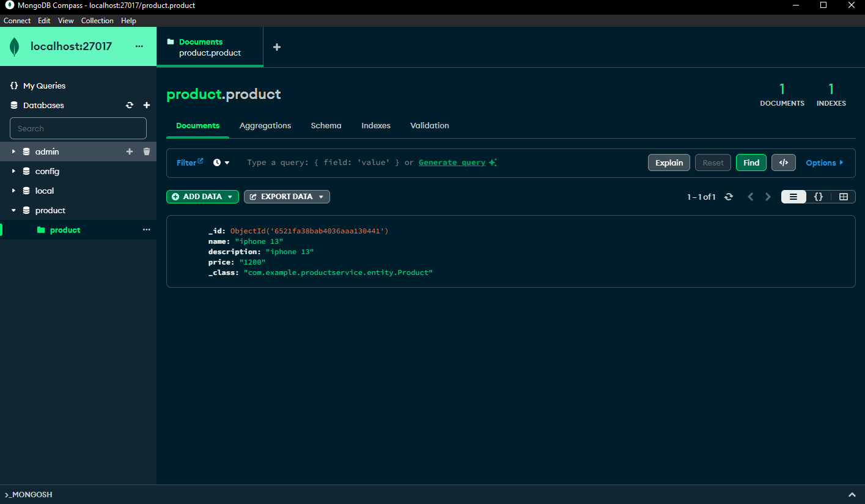
Task: Click the 1 DOCUMENTS count
Action: [x=782, y=95]
